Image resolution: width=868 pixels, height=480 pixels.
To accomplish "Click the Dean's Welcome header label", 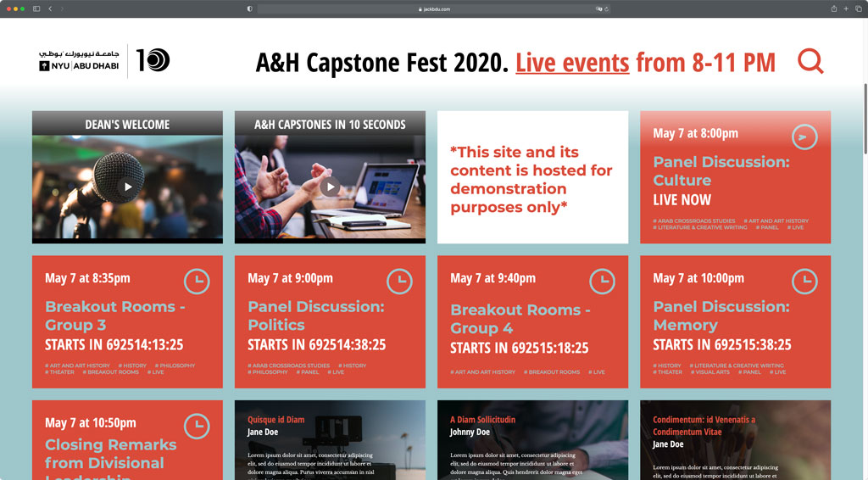I will tap(127, 124).
